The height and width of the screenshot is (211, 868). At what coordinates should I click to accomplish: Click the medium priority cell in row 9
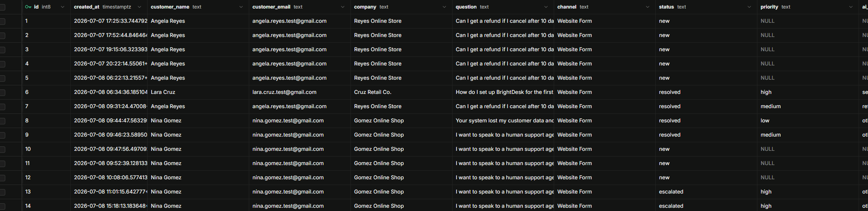[808, 135]
